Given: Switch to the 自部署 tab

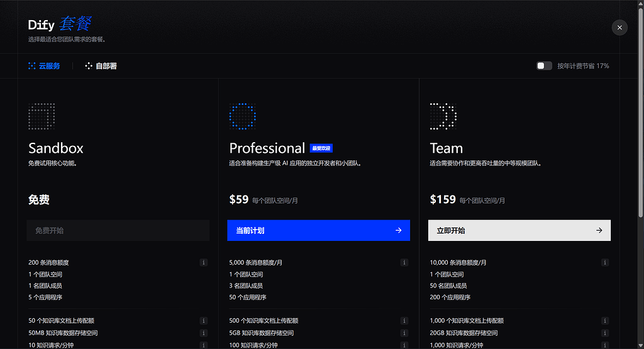Looking at the screenshot, I should click(x=101, y=66).
